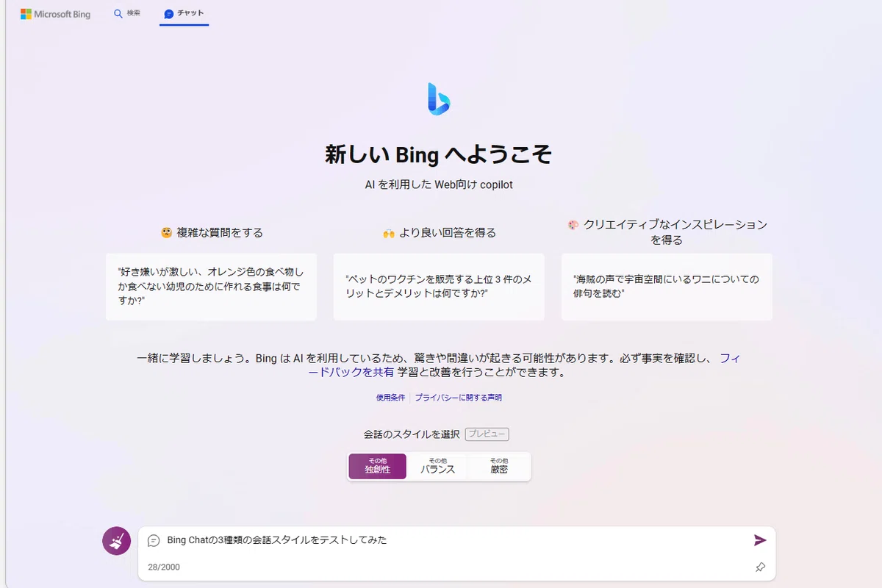Open プライバシーに関する声明 link

(458, 398)
